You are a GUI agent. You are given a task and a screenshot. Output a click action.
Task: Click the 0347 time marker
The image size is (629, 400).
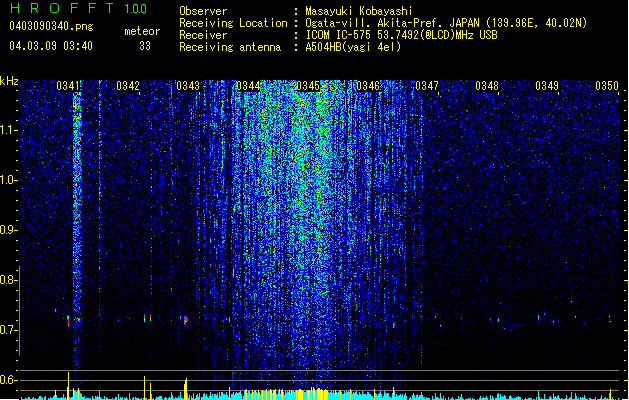click(427, 86)
